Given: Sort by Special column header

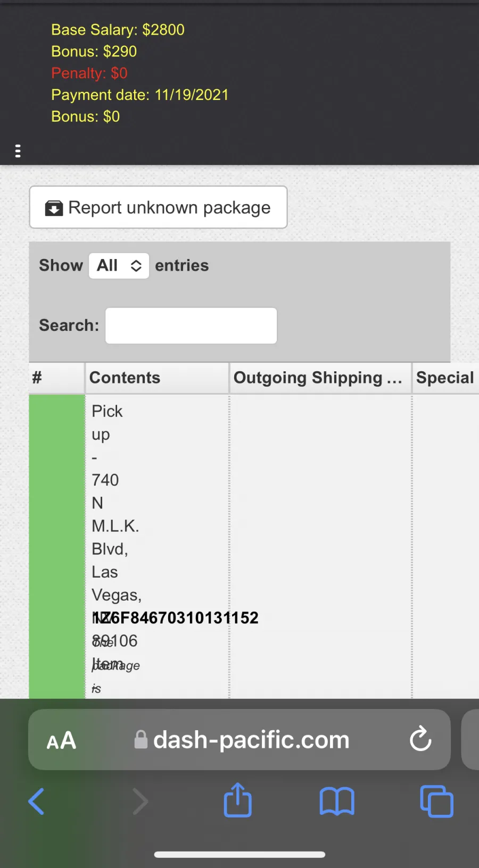Looking at the screenshot, I should click(x=445, y=378).
